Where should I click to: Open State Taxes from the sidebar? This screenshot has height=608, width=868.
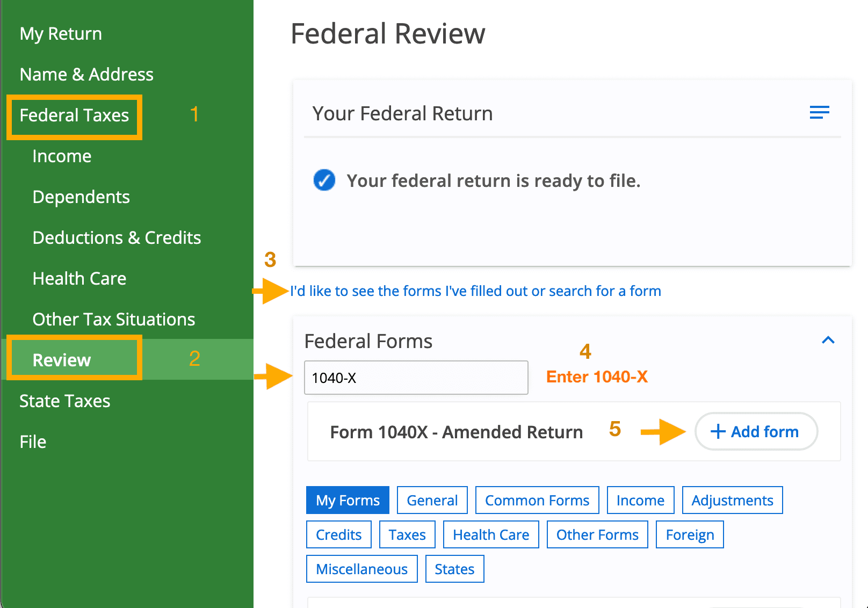click(x=64, y=401)
